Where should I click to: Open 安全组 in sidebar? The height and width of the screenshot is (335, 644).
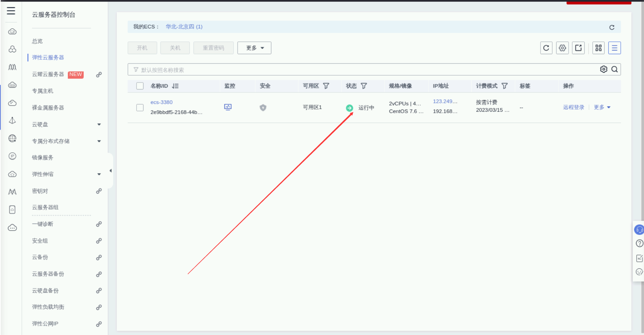tap(40, 241)
